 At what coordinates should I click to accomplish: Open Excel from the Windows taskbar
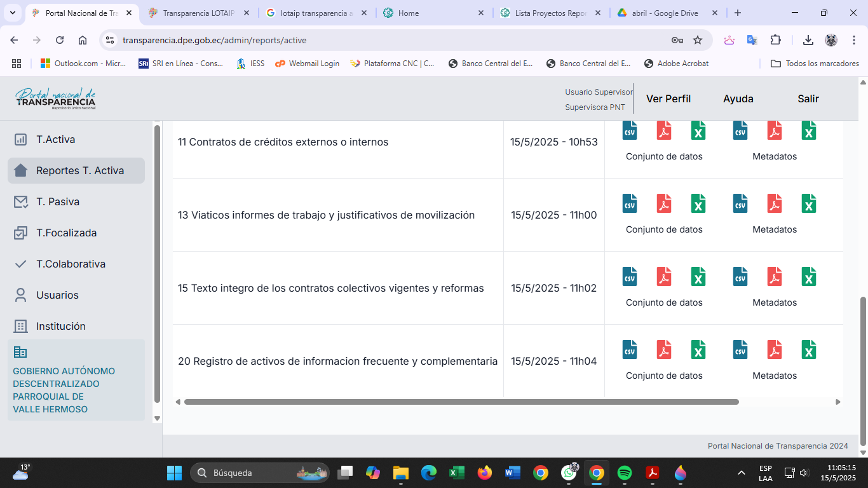point(456,473)
